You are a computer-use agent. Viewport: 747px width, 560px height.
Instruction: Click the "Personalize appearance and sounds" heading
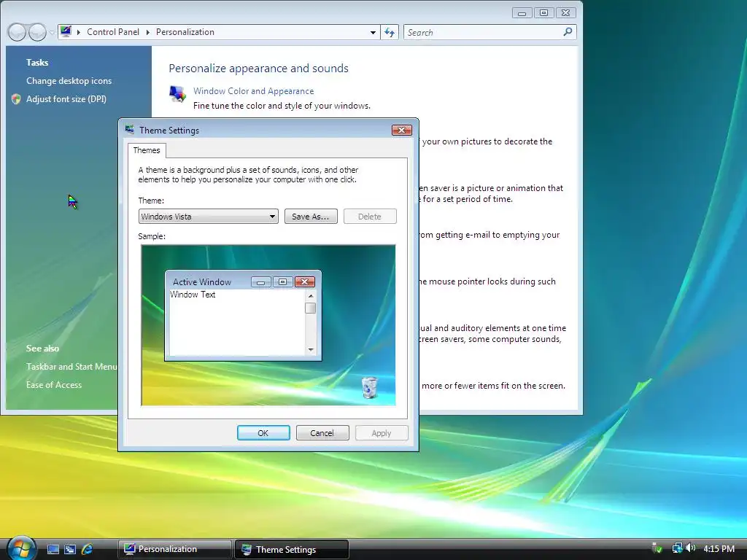pyautogui.click(x=259, y=68)
